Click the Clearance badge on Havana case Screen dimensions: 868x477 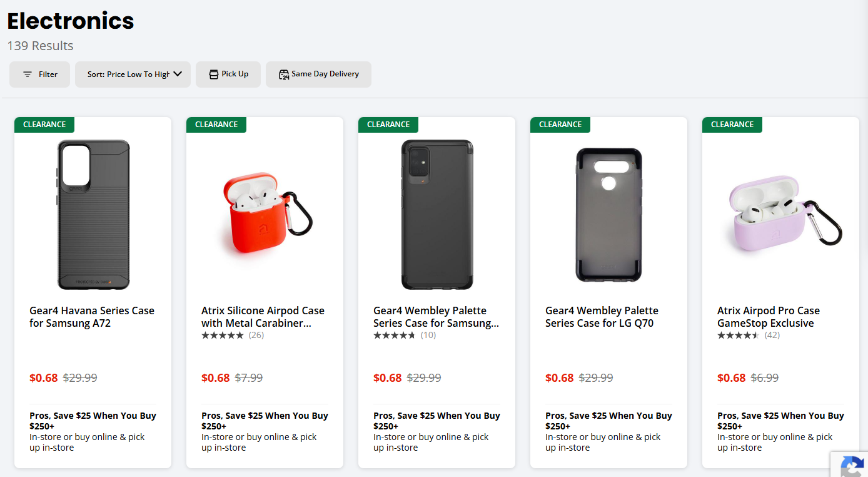(44, 125)
